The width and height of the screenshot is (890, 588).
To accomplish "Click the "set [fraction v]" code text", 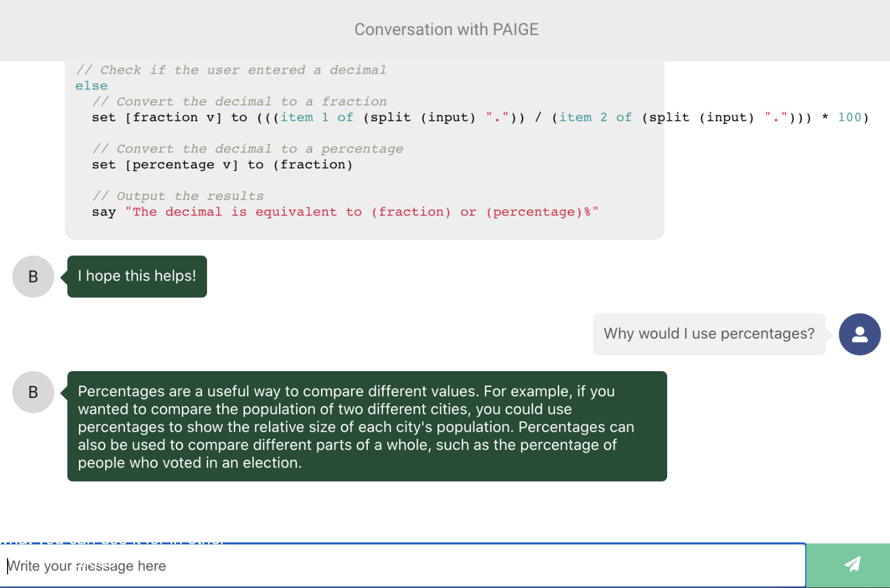I will tap(157, 117).
